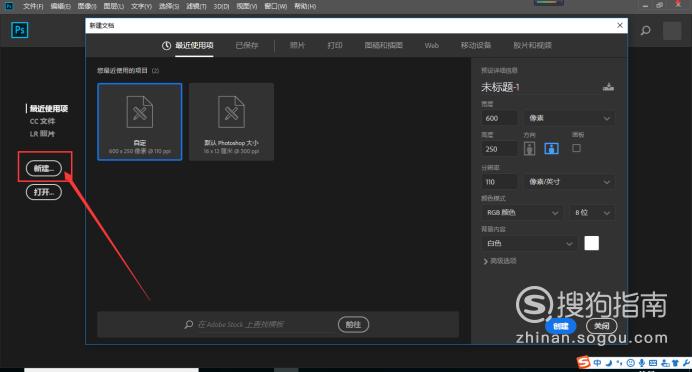Click the search magnifier in Adobe Stock field
This screenshot has height=372, width=692.
pos(188,324)
